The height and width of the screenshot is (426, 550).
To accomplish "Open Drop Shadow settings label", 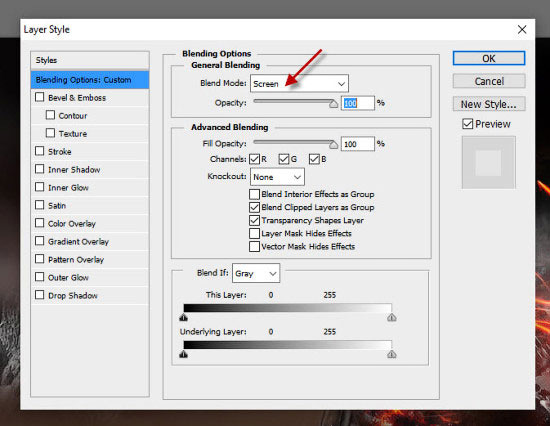I will point(73,296).
